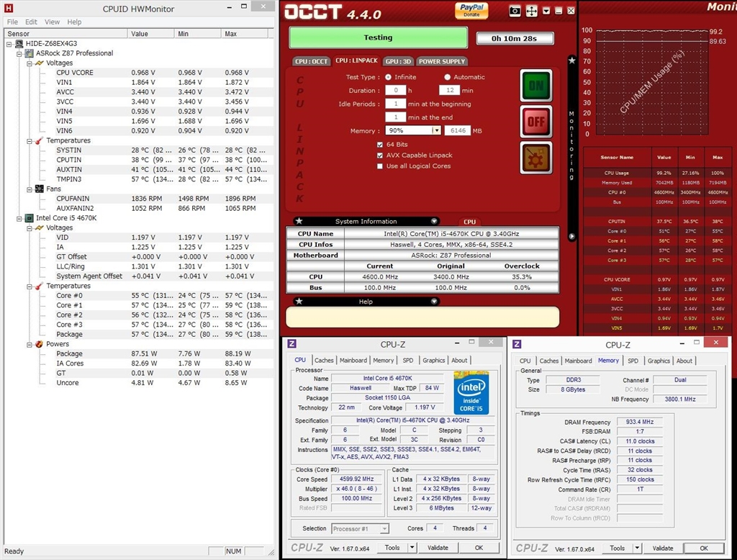Click the CPU tab under System Information

[469, 222]
